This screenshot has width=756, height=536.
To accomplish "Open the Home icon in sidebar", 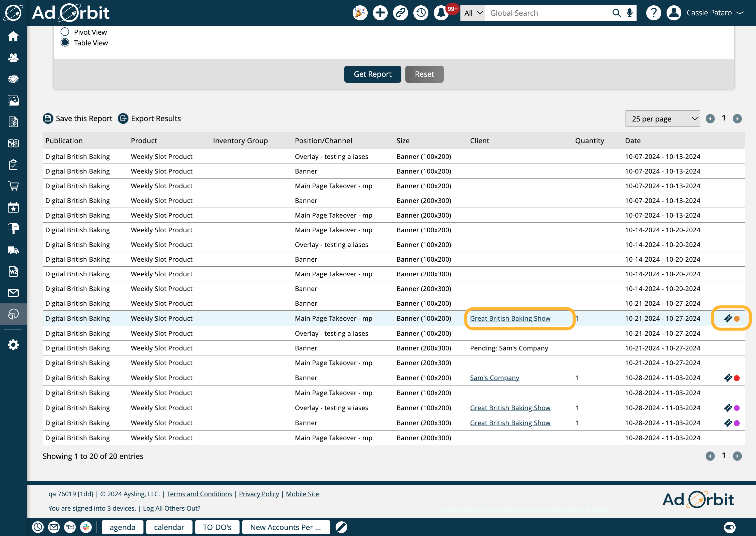I will tap(13, 36).
